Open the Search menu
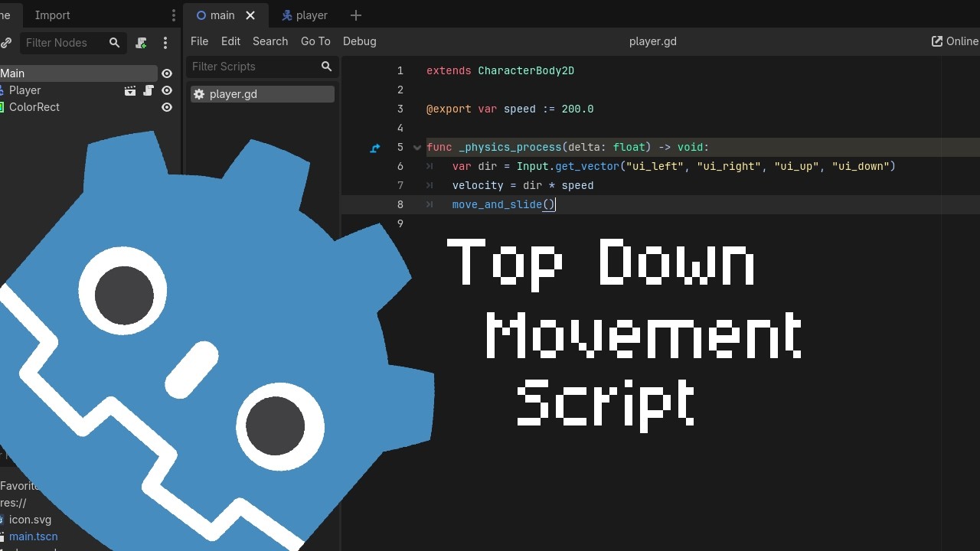Screen dimensions: 980x551 tap(270, 41)
